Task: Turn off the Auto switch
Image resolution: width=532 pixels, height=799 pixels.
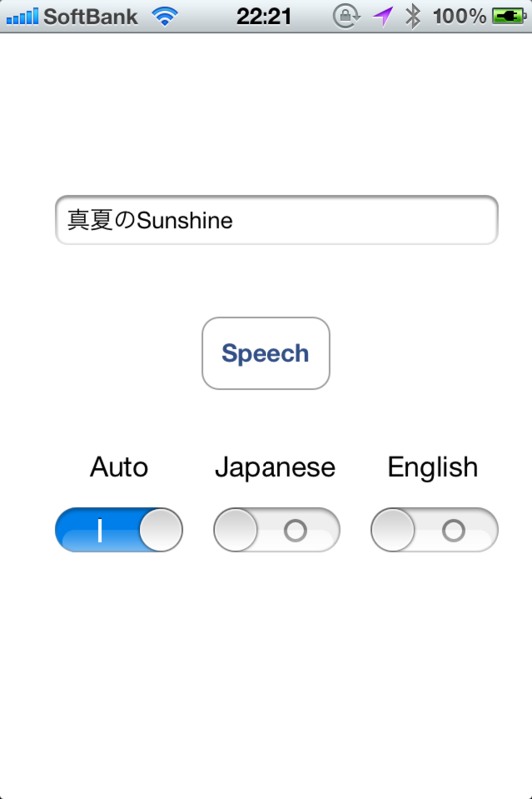Action: click(x=119, y=530)
